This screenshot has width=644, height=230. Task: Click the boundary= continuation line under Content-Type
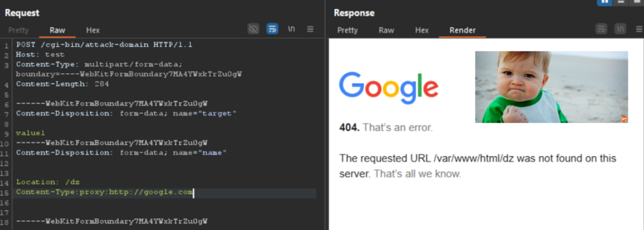coord(128,74)
